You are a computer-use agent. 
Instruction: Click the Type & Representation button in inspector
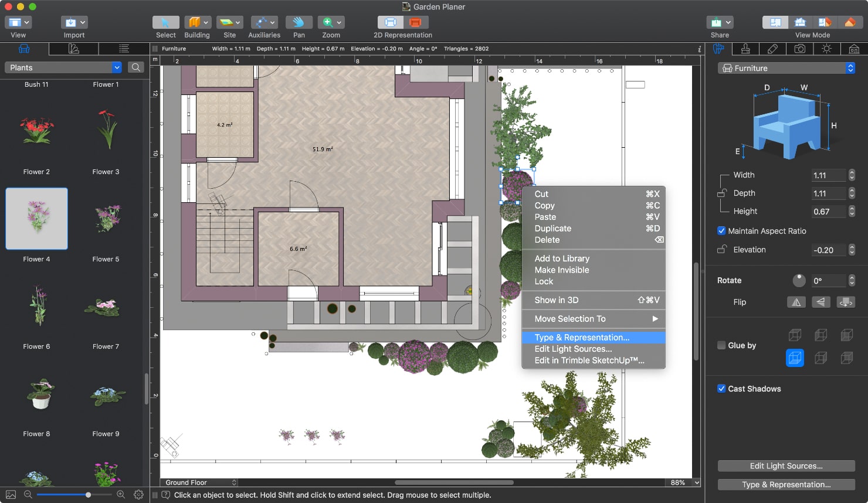tap(786, 484)
